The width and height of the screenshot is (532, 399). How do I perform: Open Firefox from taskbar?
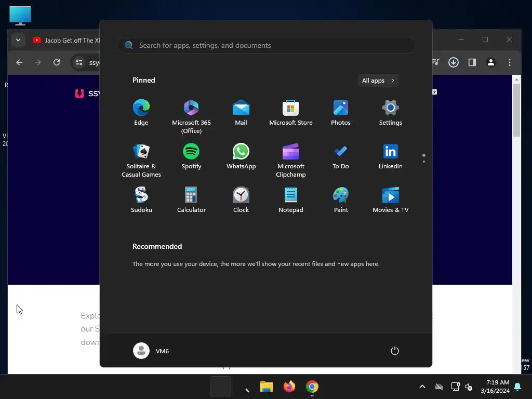pos(289,387)
